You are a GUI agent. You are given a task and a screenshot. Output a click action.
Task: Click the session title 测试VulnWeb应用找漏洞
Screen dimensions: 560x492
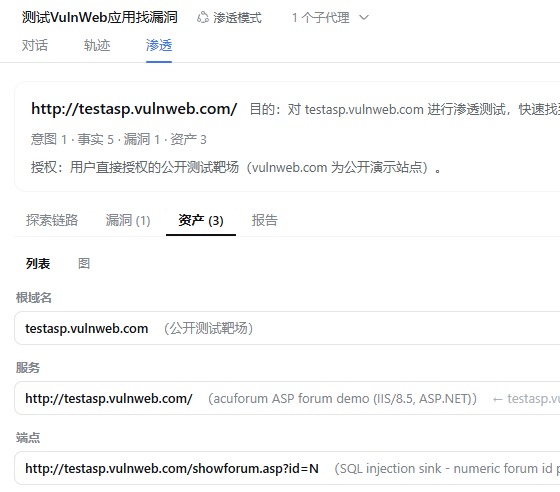coord(100,17)
